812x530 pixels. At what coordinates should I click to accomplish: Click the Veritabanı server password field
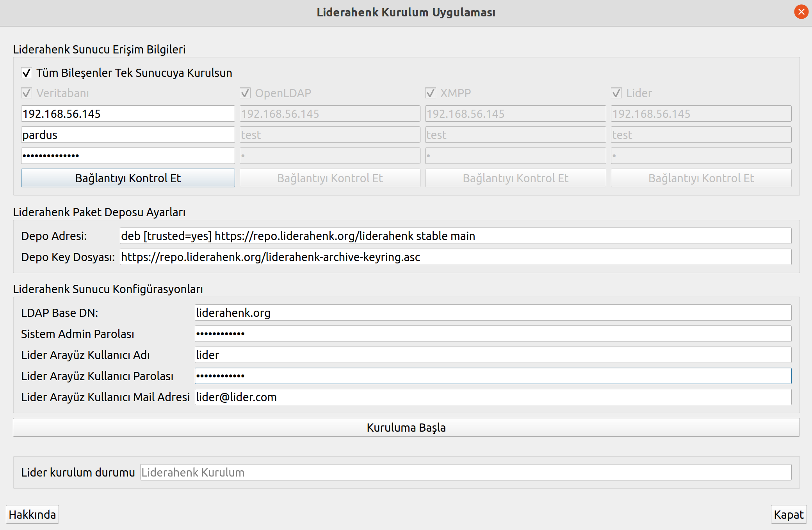[x=128, y=156]
